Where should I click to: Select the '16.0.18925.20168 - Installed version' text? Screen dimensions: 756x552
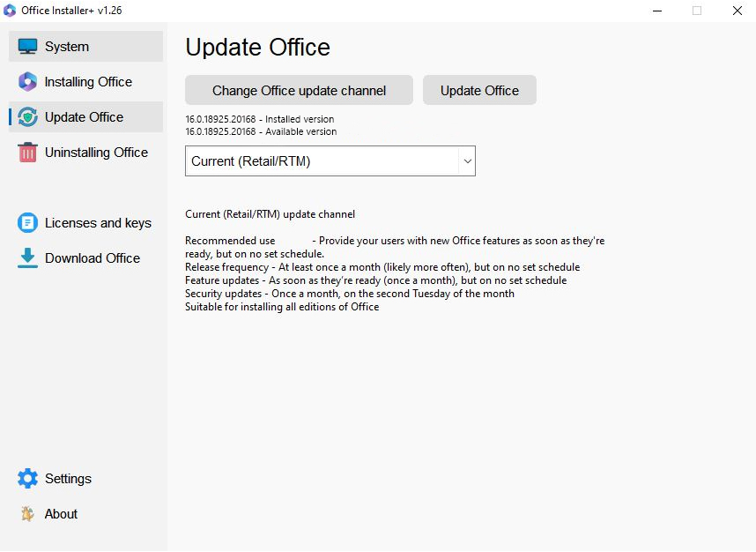(259, 119)
